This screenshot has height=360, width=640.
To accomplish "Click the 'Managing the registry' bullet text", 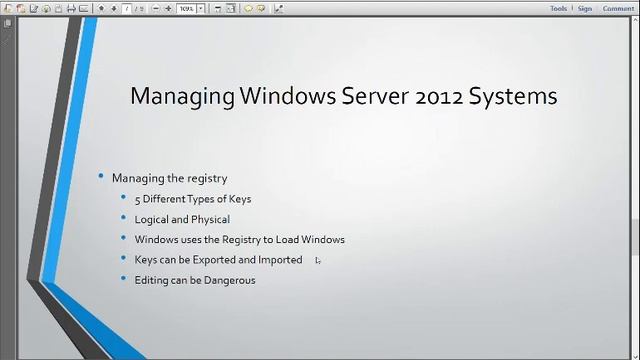I will pos(170,178).
